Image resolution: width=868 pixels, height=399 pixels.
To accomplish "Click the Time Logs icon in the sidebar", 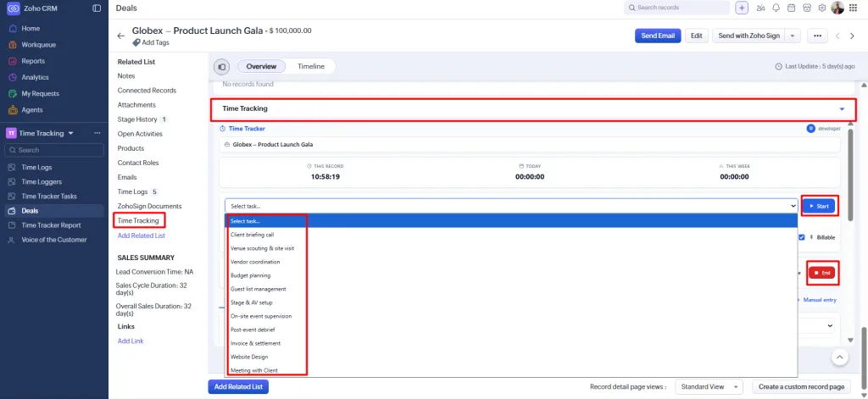I will [x=11, y=167].
